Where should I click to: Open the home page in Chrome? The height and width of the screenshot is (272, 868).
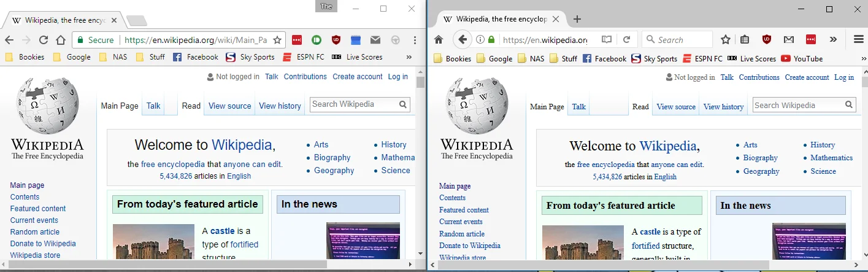point(61,40)
